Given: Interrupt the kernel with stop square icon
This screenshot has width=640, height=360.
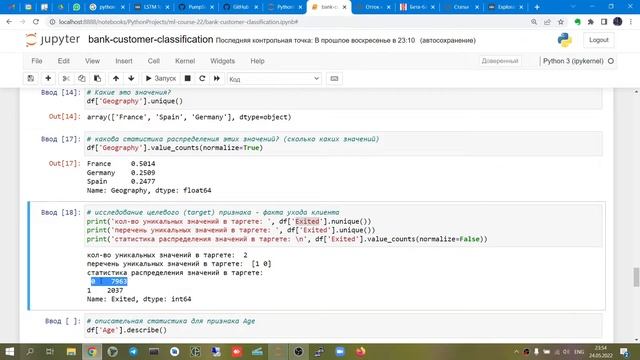Looking at the screenshot, I should 187,78.
